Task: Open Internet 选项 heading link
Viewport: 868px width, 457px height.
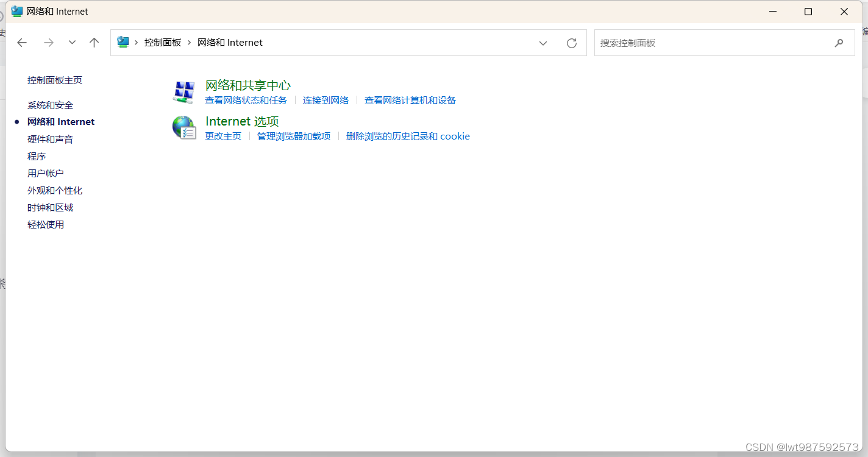Action: 242,121
